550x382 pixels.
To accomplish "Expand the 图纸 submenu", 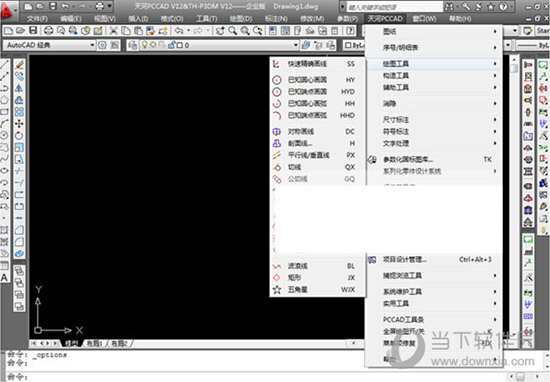I will 434,32.
